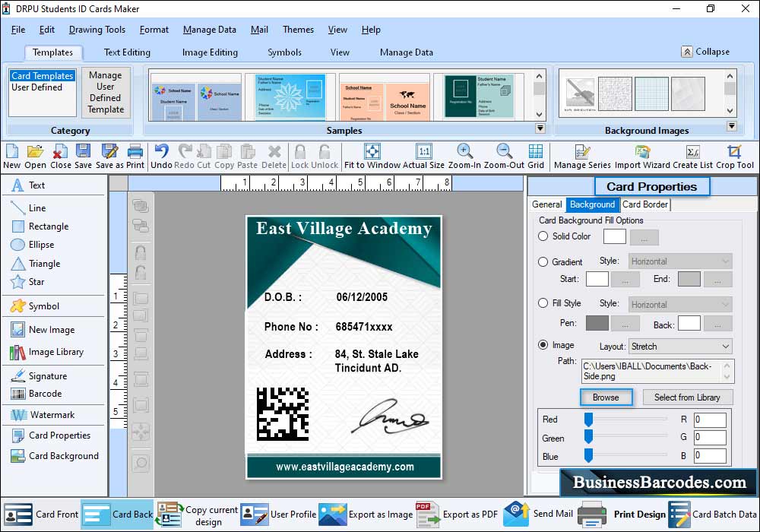Click the Browse button
Screen dimensions: 760x532
point(606,397)
